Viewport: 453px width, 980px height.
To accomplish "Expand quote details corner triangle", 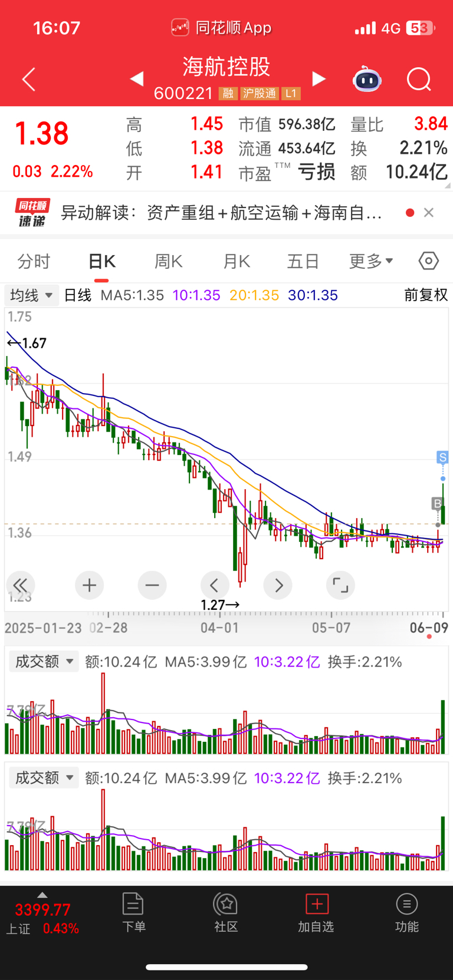I will coord(448,185).
